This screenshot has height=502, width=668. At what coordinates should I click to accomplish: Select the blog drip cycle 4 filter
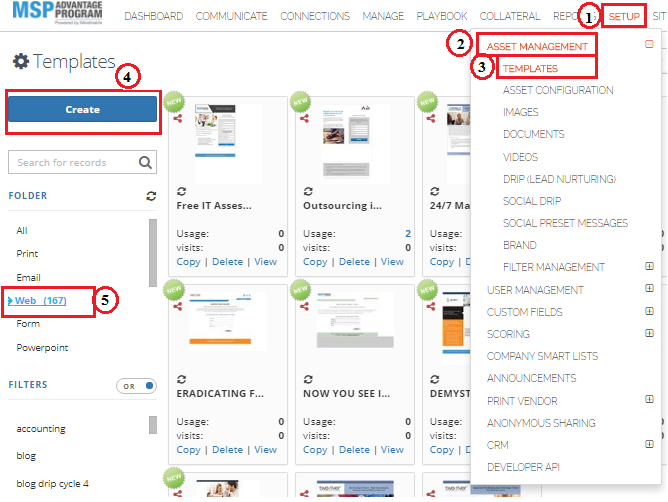[52, 484]
